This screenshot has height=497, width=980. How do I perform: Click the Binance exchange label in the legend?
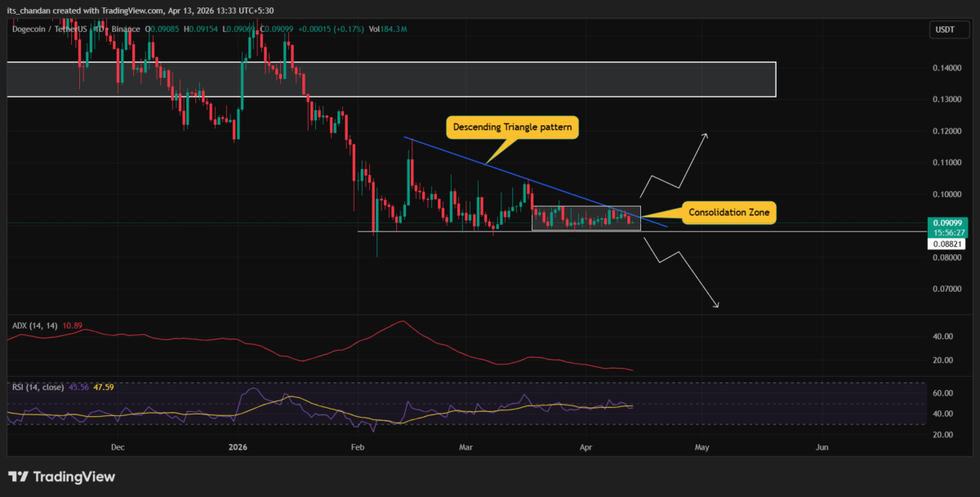[127, 29]
